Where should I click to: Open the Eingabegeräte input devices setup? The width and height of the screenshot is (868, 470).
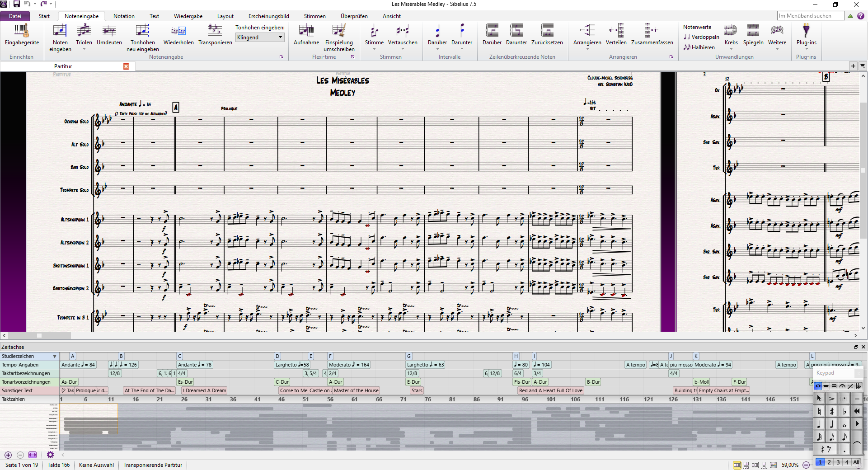pos(22,35)
